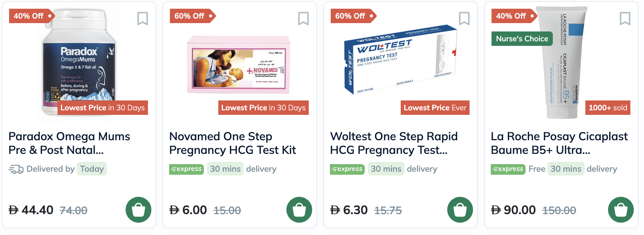644x235 pixels.
Task: Click the Lowest Price Ever label
Action: point(435,108)
